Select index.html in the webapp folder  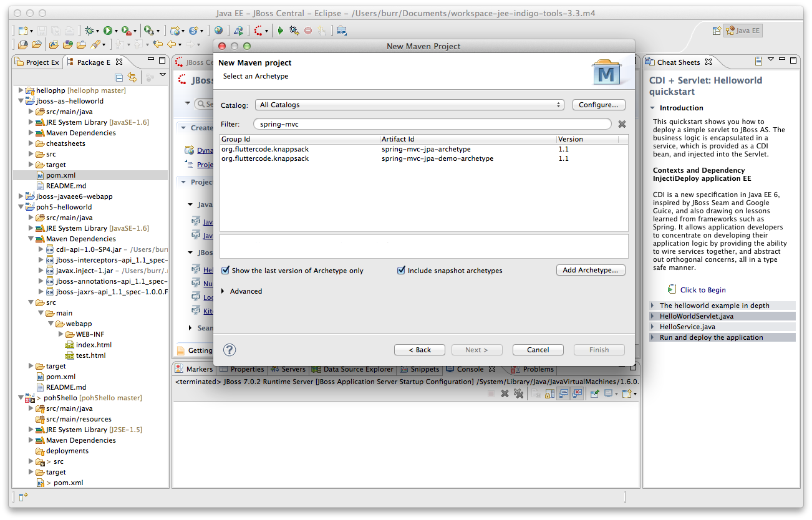click(94, 345)
